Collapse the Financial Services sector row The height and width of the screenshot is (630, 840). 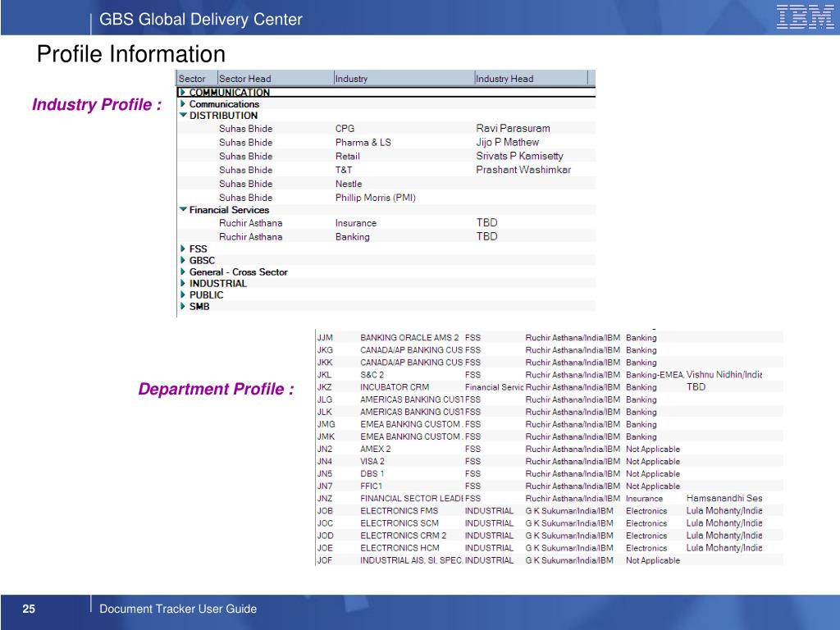(183, 209)
